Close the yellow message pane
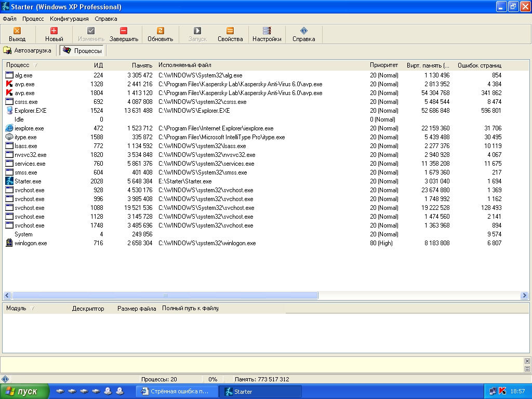Image resolution: width=532 pixels, height=399 pixels. coord(527,361)
